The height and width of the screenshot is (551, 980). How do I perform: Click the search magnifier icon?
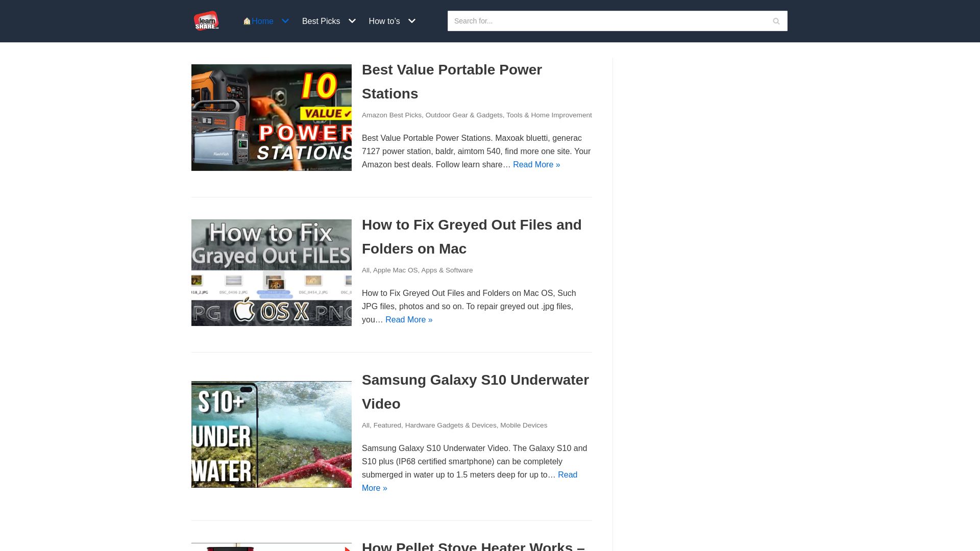[776, 21]
